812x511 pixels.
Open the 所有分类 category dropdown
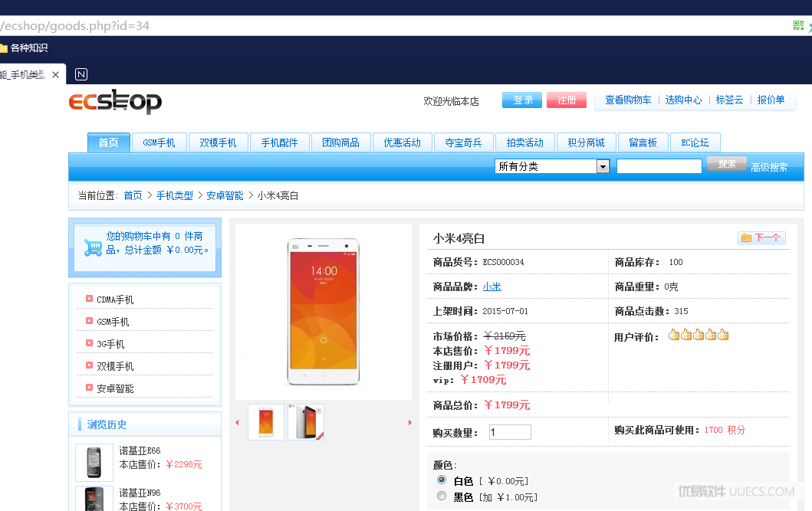(x=552, y=166)
